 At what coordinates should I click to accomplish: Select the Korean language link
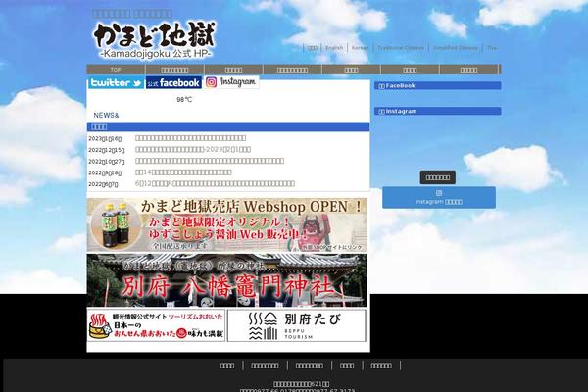(x=360, y=48)
